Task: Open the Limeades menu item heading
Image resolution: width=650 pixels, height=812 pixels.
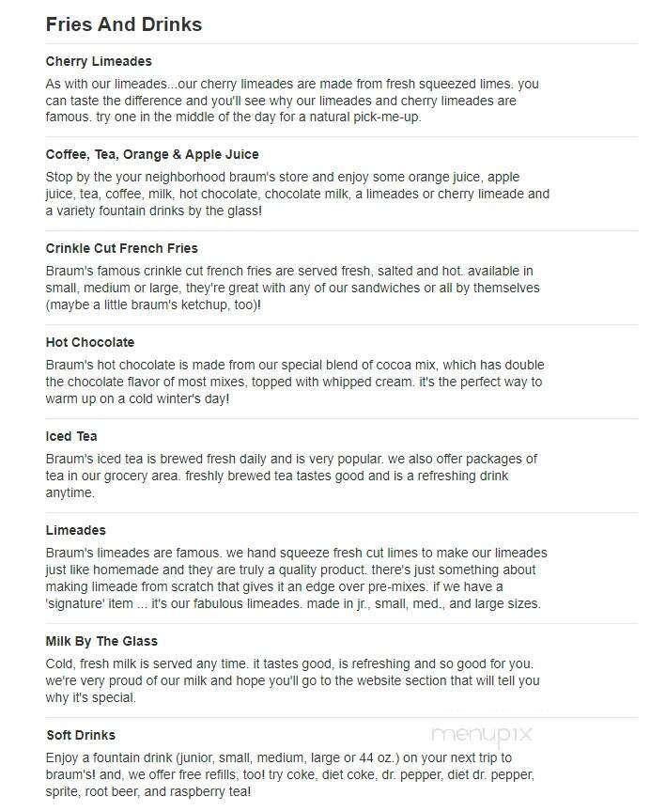Action: [75, 530]
